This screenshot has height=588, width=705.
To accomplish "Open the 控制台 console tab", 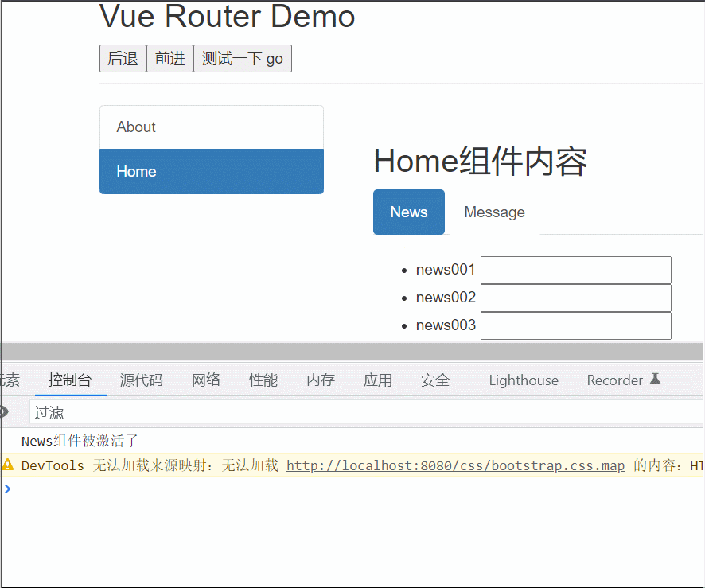I will (70, 380).
